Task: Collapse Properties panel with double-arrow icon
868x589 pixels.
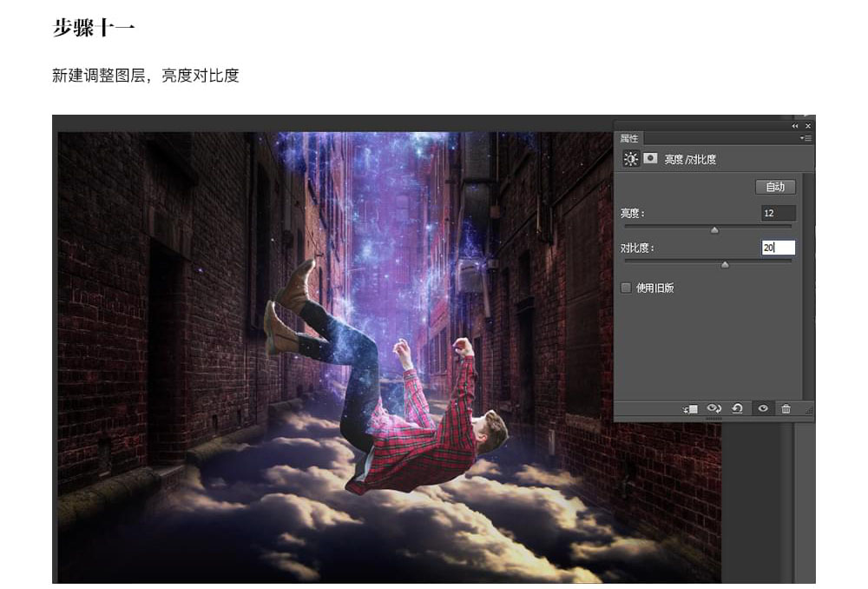Action: point(795,126)
